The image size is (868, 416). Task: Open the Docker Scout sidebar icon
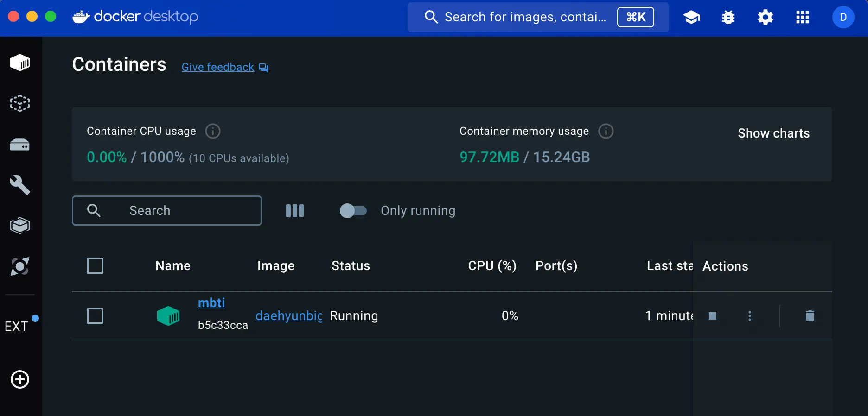(x=20, y=266)
